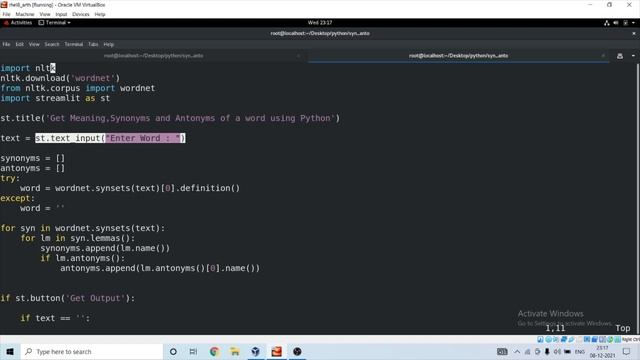Click the nltk.download('wordnet') line
Image resolution: width=640 pixels, height=360 pixels.
tap(60, 78)
